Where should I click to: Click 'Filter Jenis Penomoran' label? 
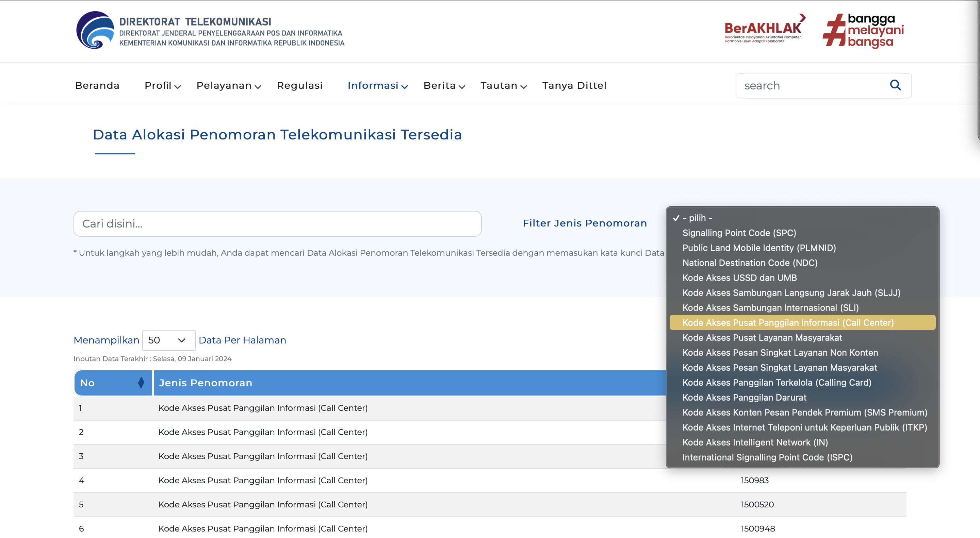(585, 223)
